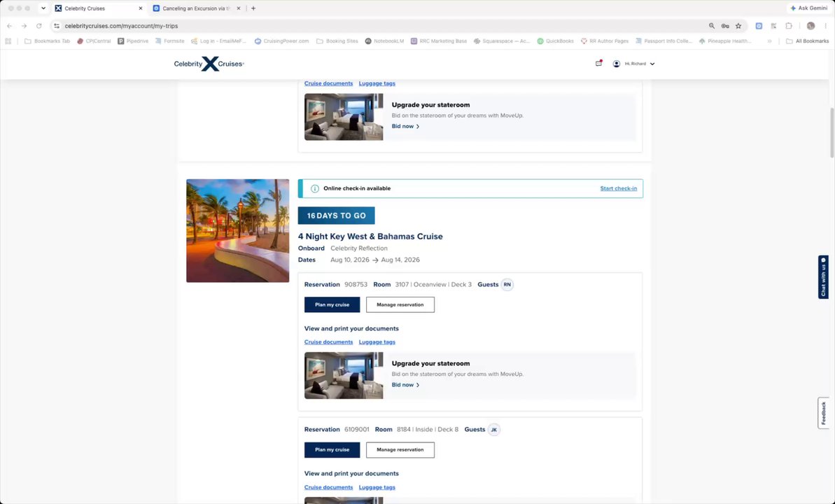
Task: Start online check-in
Action: [618, 188]
